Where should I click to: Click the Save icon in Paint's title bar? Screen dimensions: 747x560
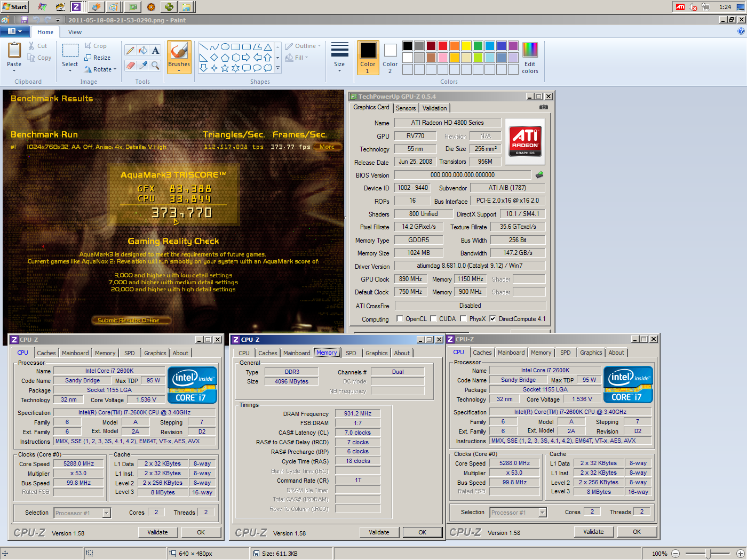click(x=25, y=20)
